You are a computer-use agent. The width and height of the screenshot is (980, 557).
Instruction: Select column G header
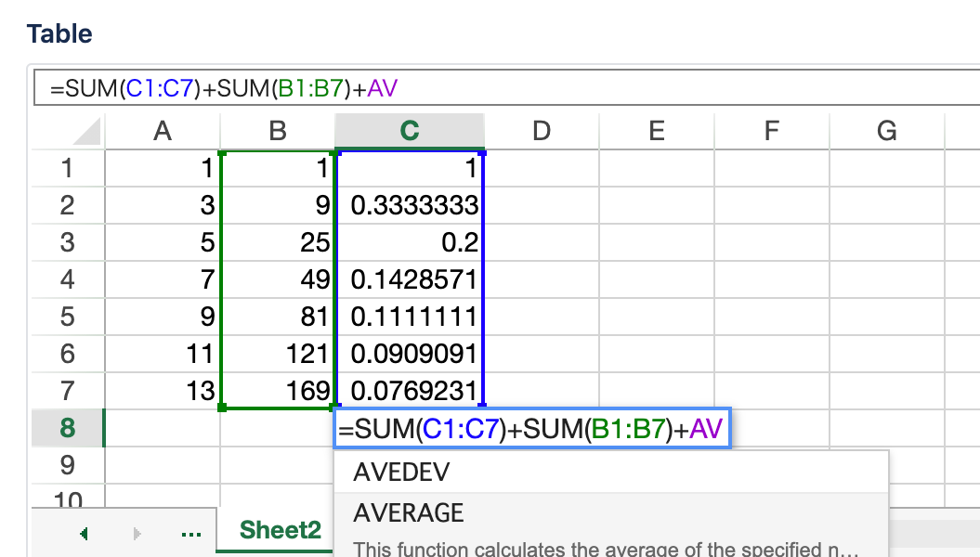pos(886,132)
